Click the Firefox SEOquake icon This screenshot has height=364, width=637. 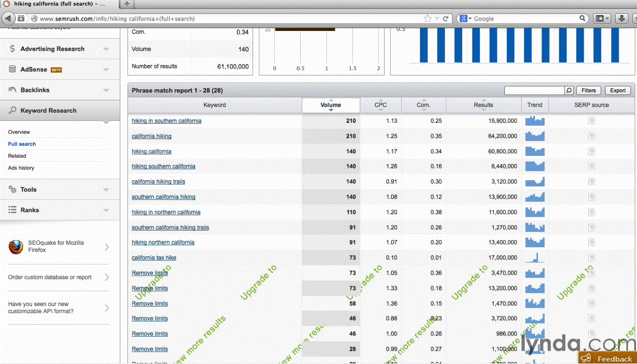click(x=16, y=247)
